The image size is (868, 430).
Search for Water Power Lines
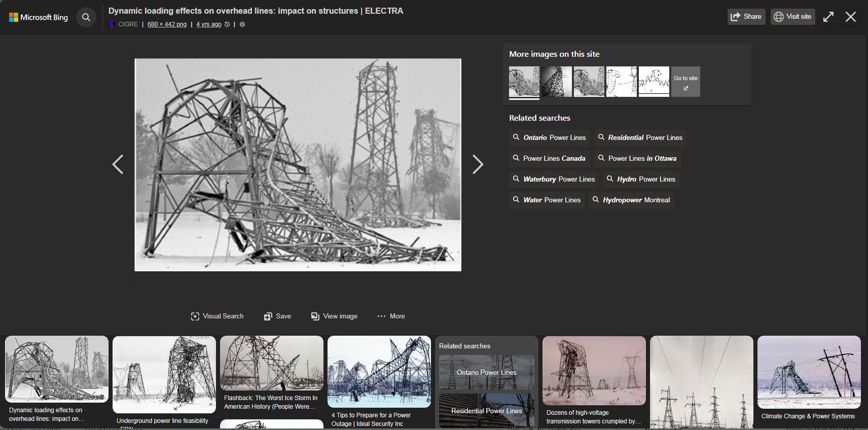(x=547, y=200)
